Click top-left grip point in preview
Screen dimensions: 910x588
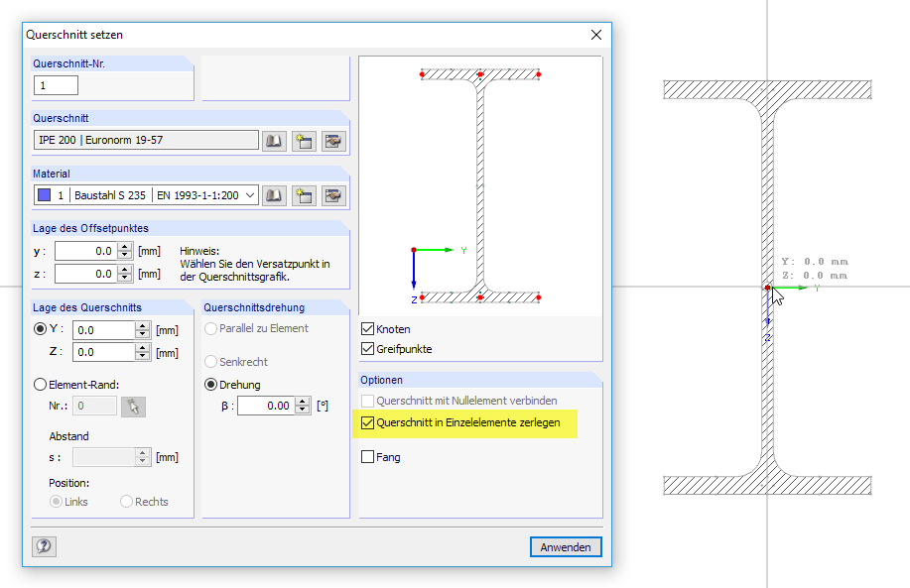coord(422,74)
